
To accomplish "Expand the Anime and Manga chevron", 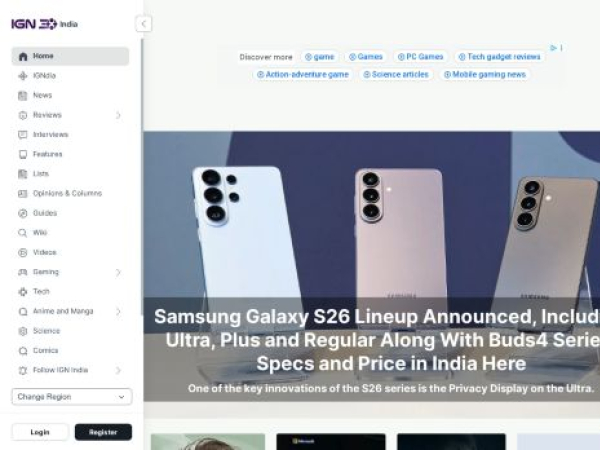I will click(118, 311).
